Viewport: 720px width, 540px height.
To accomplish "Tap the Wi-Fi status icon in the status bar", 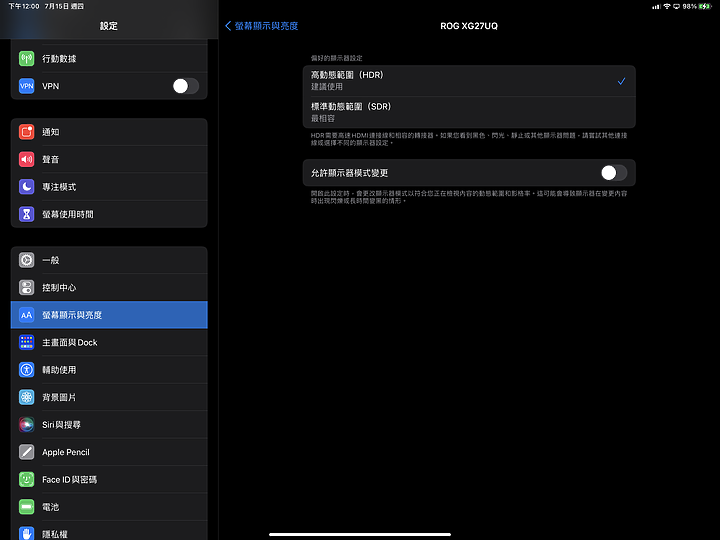I will pos(667,6).
